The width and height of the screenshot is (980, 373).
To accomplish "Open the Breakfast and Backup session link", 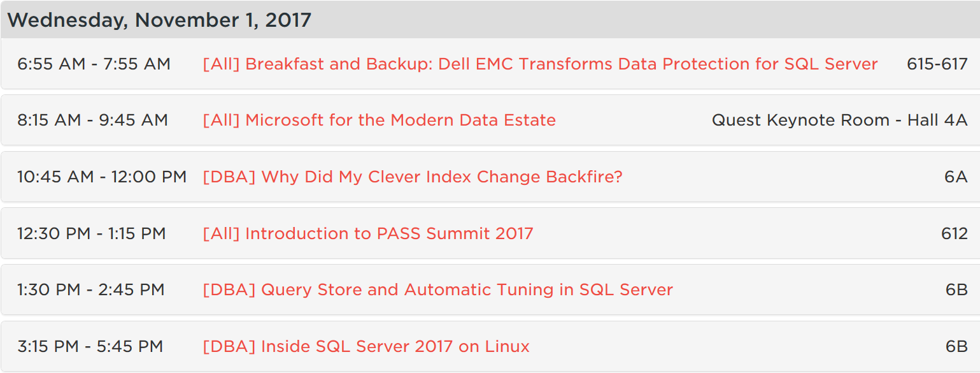I will pyautogui.click(x=540, y=64).
